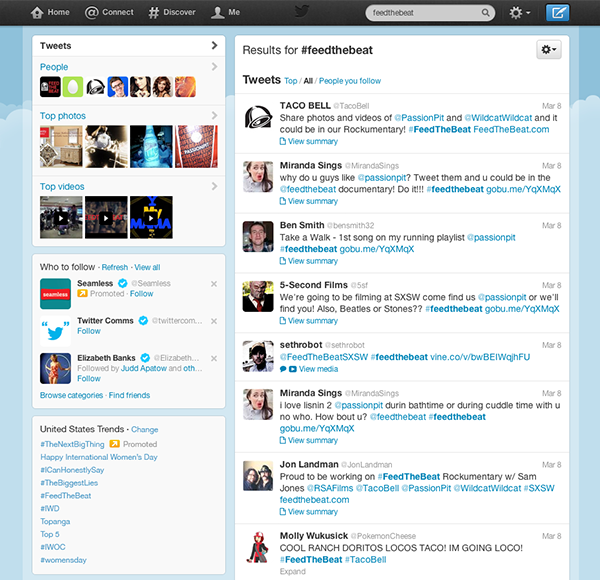This screenshot has width=600, height=580.
Task: Follow Elizabeth Banks
Action: pyautogui.click(x=89, y=378)
